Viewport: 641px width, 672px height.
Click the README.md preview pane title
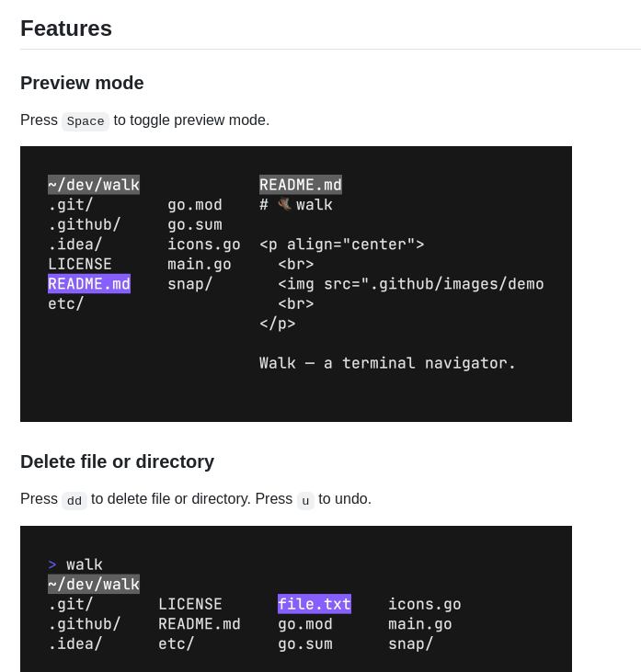pyautogui.click(x=300, y=185)
